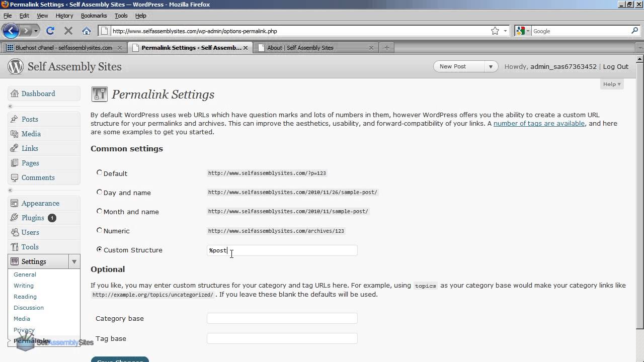Viewport: 644px width, 362px height.
Task: Click the Tools icon in the sidebar
Action: 15,247
